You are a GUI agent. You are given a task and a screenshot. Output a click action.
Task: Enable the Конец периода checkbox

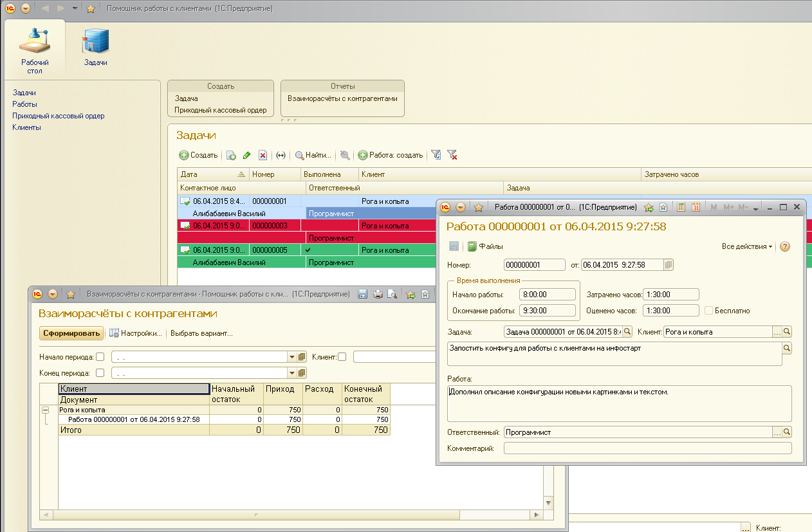100,372
